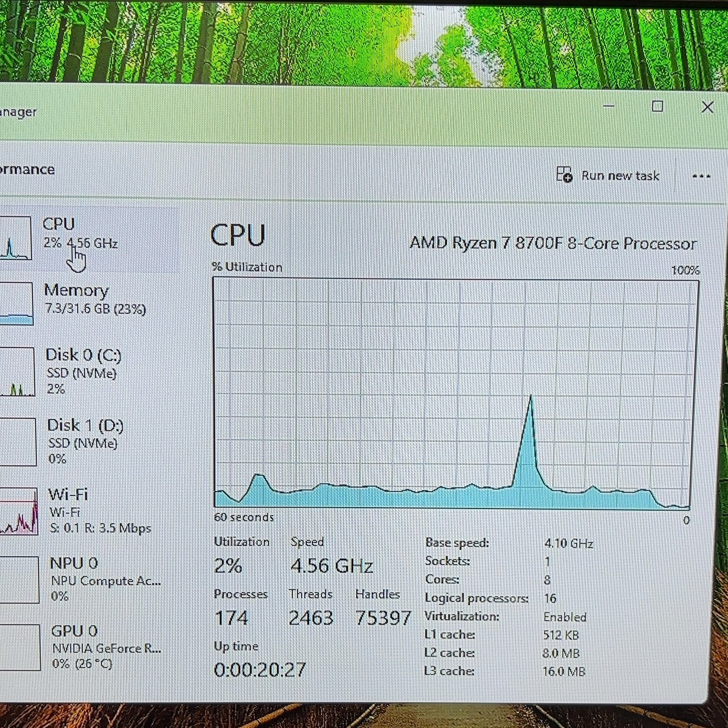Viewport: 728px width, 728px height.
Task: Select the Memory usage graph thumbnail
Action: pyautogui.click(x=17, y=304)
